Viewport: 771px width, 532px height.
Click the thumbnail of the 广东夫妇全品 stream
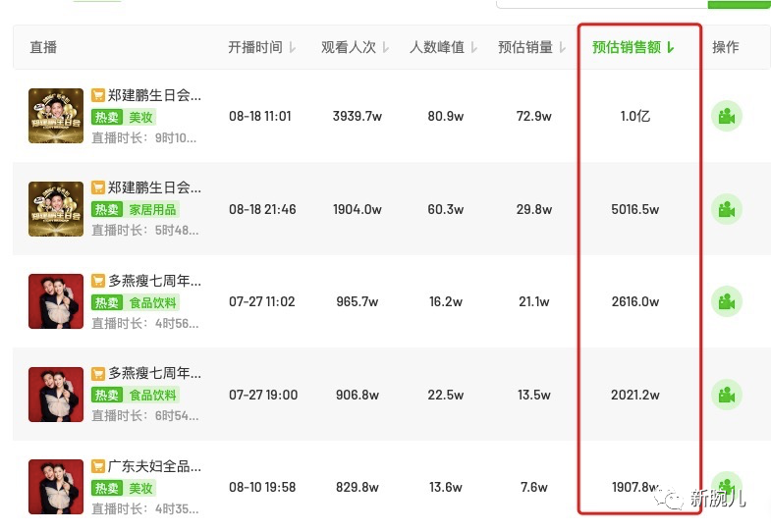tap(56, 486)
